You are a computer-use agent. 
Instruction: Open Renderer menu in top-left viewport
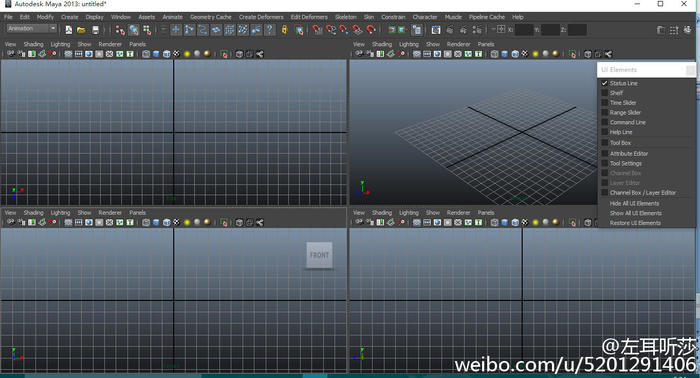(110, 44)
